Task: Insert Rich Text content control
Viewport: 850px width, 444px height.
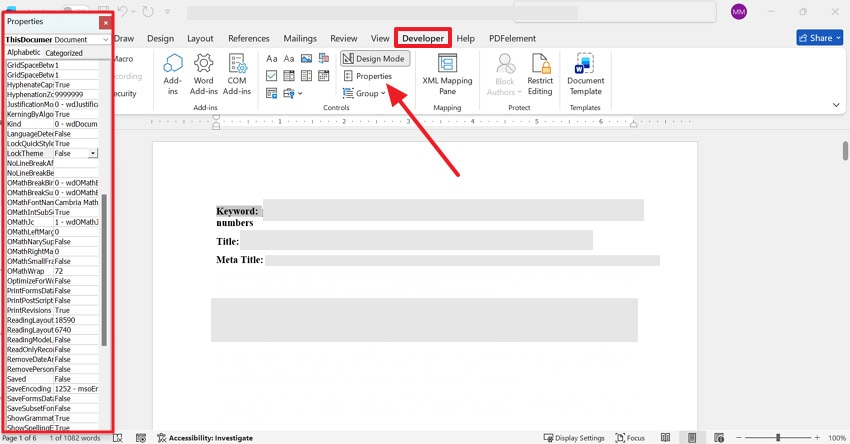Action: [x=272, y=59]
